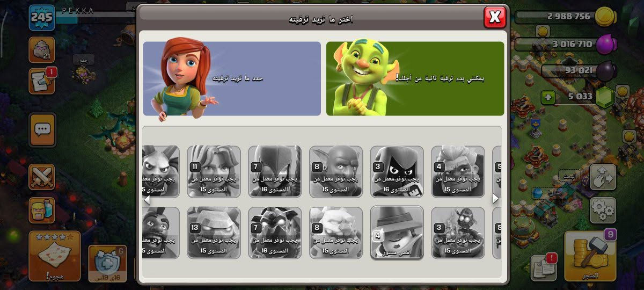
Task: Select the level 8 Ice Golem card
Action: pos(336,233)
